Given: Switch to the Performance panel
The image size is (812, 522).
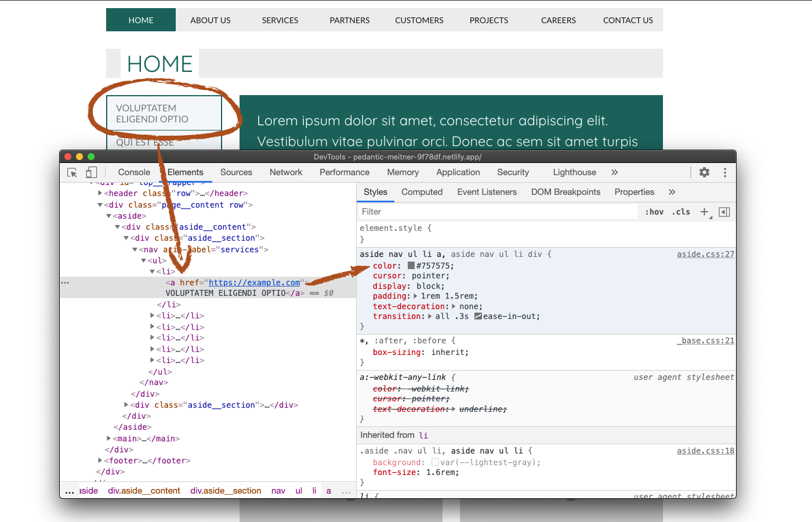Looking at the screenshot, I should (x=345, y=172).
